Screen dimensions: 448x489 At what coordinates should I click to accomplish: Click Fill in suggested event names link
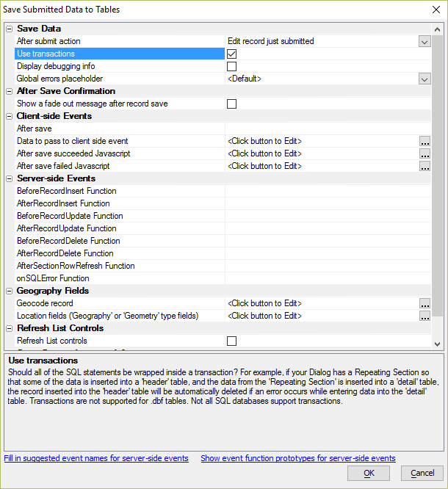(x=96, y=458)
